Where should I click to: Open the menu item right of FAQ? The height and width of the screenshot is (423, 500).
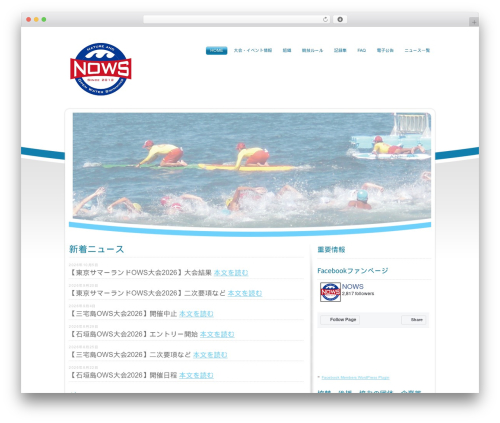click(x=385, y=50)
